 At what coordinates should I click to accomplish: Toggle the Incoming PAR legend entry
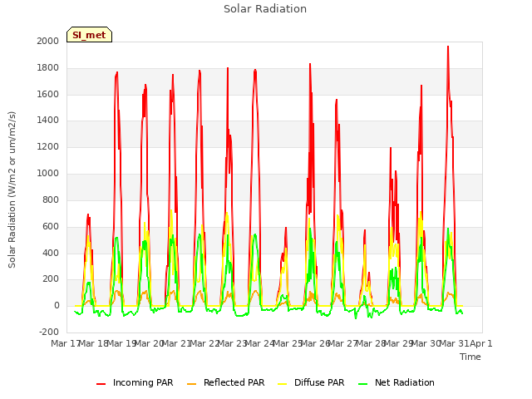[135, 382]
